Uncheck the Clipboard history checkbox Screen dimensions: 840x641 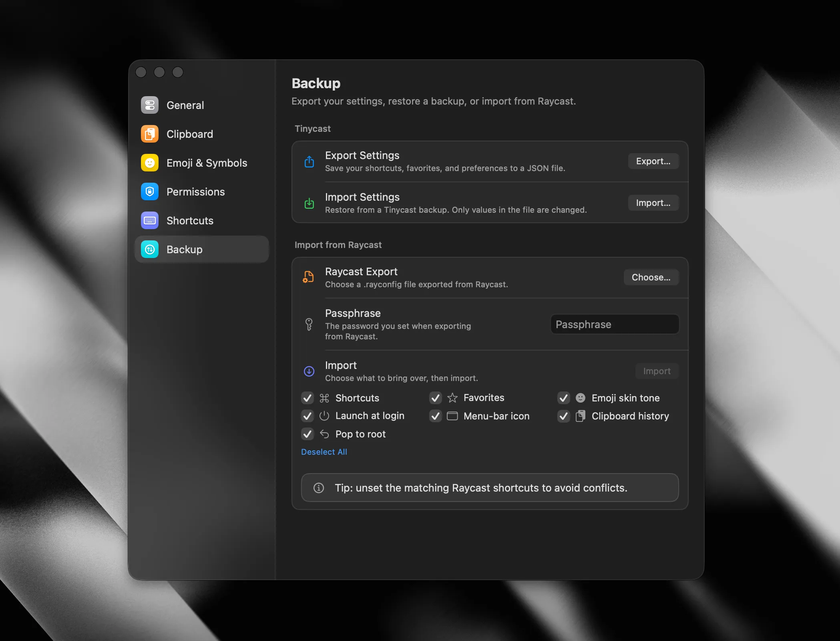[x=564, y=416]
